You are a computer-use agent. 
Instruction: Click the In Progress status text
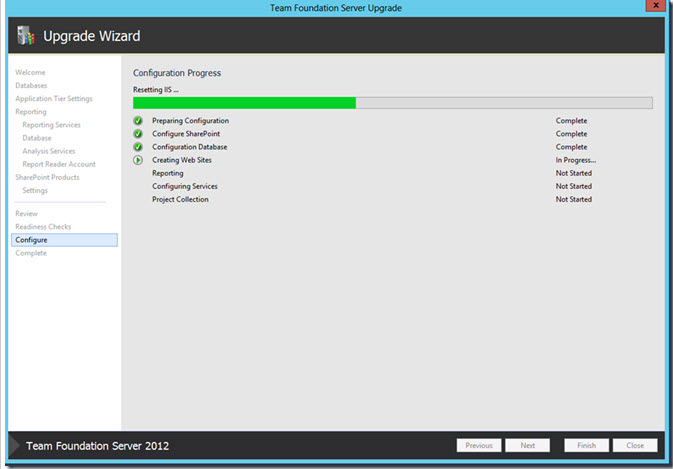(x=576, y=160)
